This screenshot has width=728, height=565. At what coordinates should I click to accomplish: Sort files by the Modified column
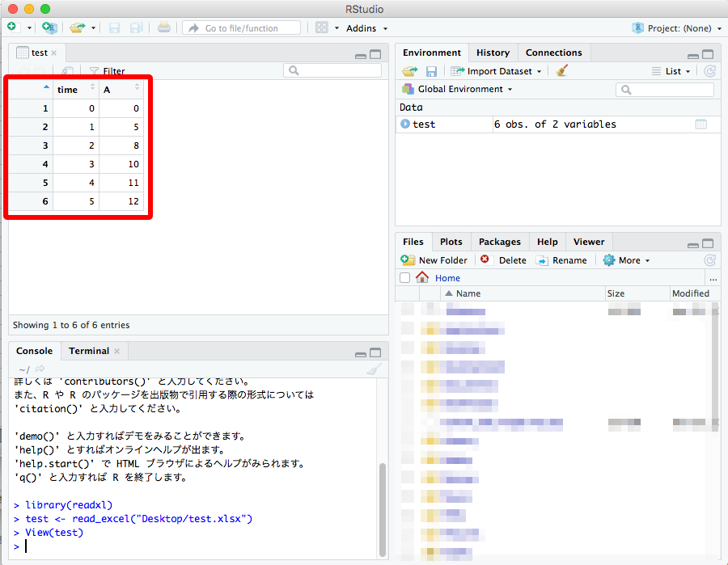(695, 293)
